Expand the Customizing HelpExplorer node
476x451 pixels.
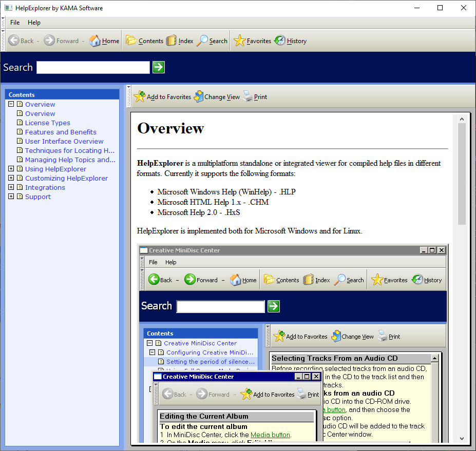pos(11,178)
